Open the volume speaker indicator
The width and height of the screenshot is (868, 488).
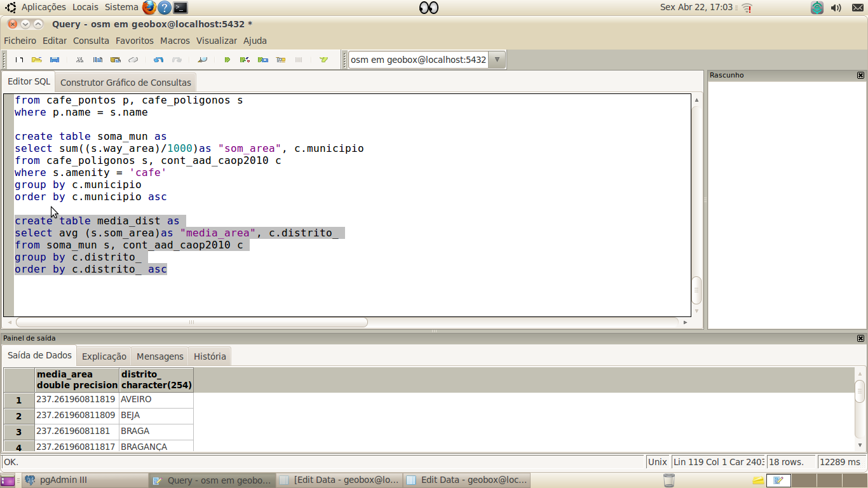tap(836, 8)
